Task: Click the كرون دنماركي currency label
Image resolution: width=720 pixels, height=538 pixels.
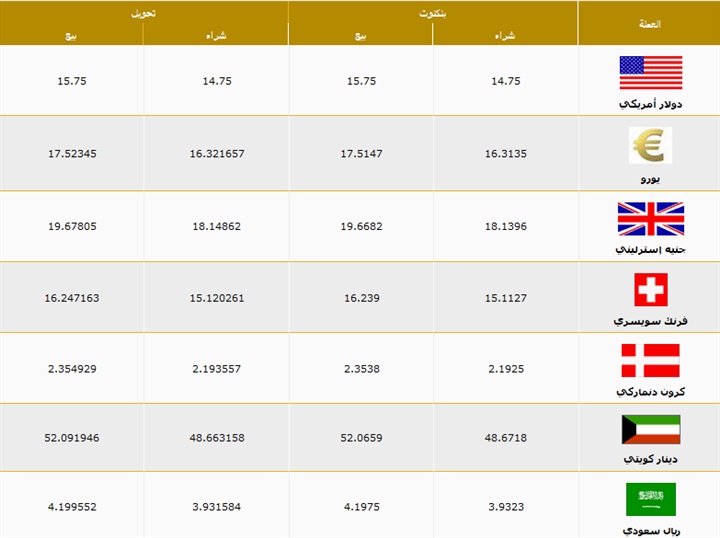Action: pos(650,391)
